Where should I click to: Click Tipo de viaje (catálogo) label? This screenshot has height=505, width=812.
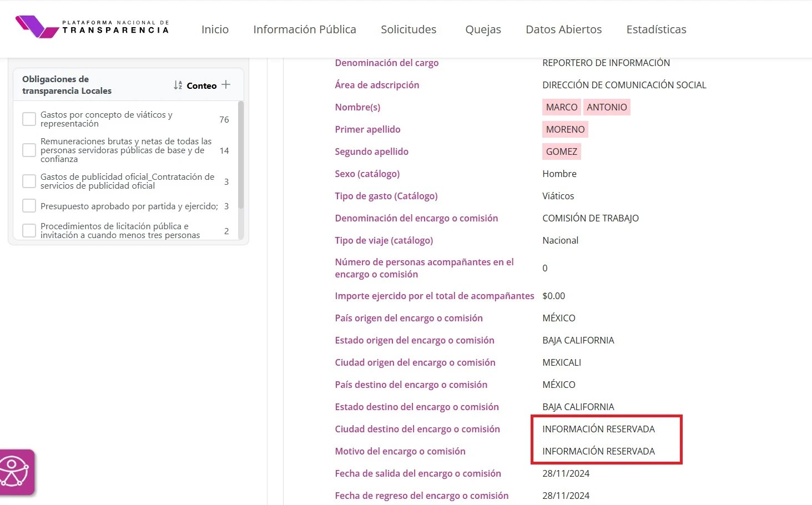pos(384,240)
